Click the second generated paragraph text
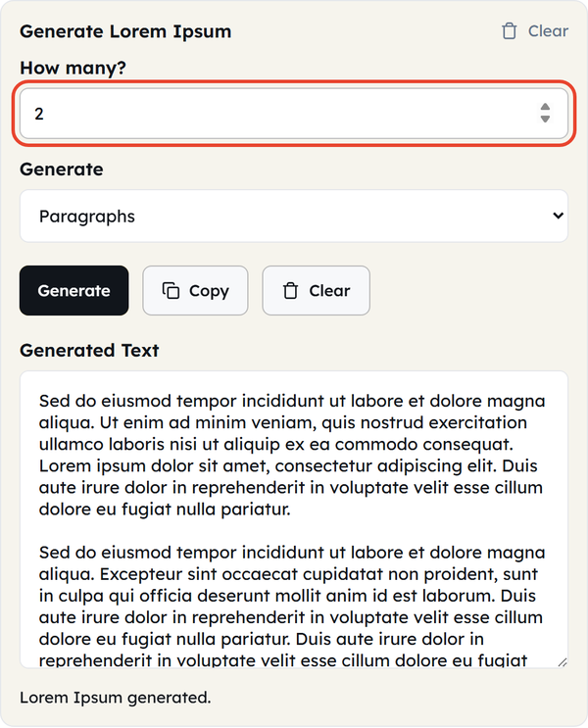The image size is (588, 728). (x=292, y=606)
